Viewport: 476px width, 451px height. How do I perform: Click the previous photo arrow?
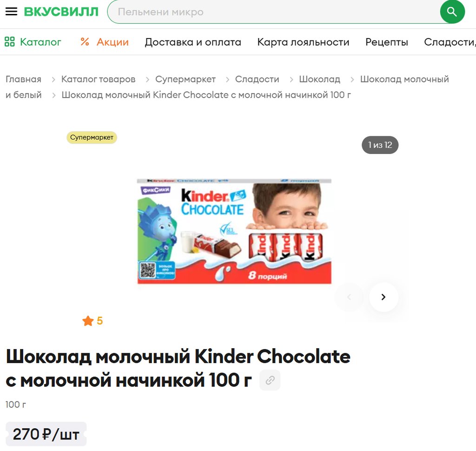coord(349,297)
